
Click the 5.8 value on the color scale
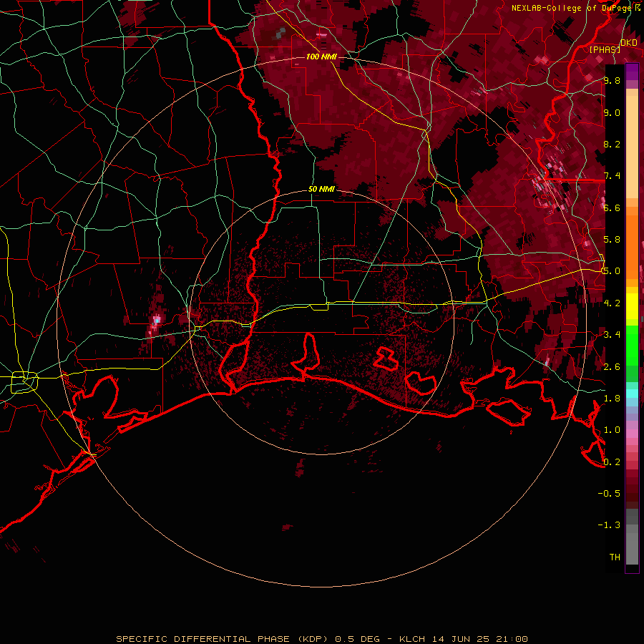[x=612, y=240]
